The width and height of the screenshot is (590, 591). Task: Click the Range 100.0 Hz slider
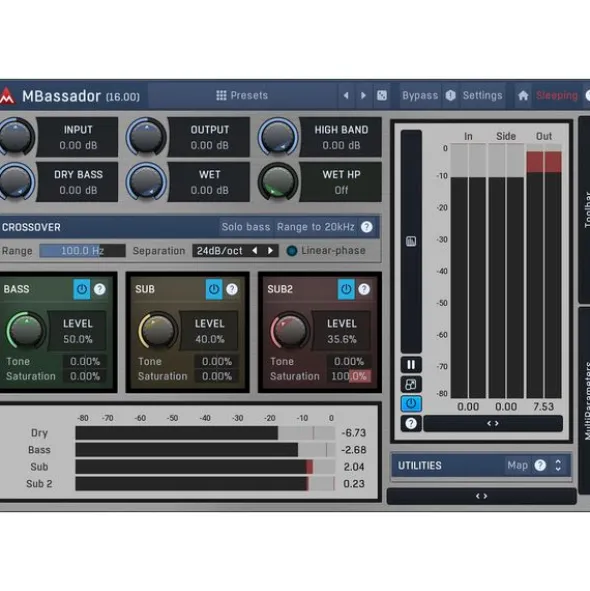(83, 251)
